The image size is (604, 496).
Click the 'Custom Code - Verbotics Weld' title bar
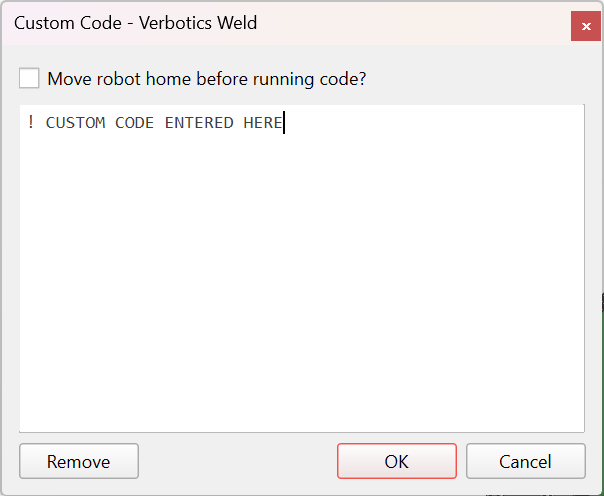[x=285, y=23]
